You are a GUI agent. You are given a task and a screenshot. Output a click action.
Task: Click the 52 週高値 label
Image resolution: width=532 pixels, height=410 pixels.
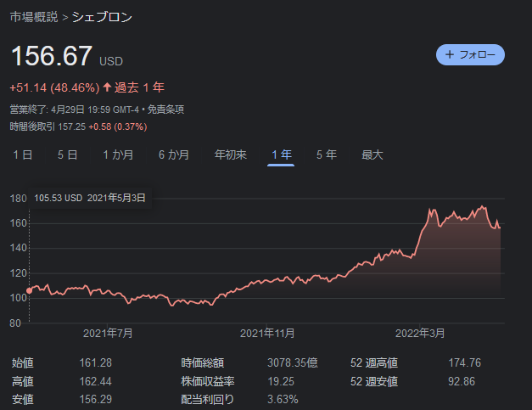(x=374, y=362)
